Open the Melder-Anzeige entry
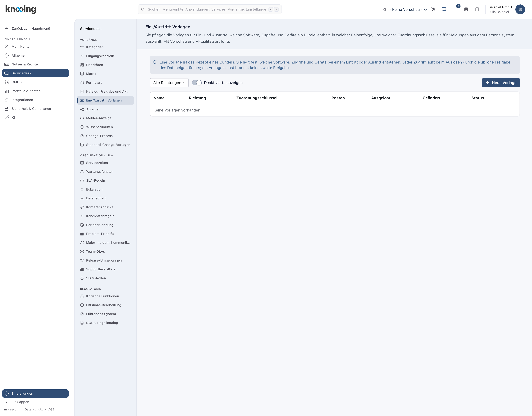This screenshot has height=416, width=532. point(105,118)
